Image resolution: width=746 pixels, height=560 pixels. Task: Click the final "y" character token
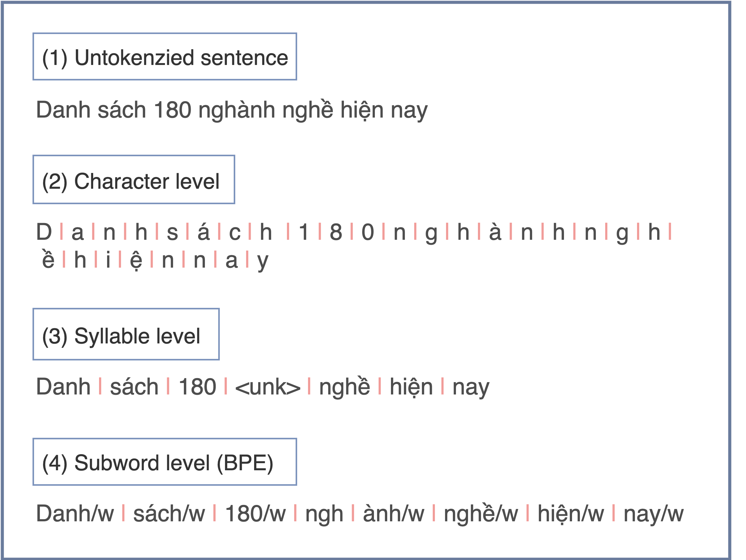[x=263, y=262]
